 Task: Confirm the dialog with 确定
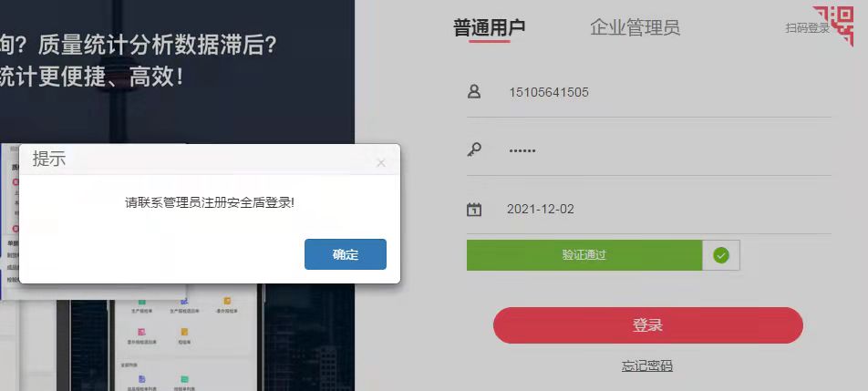tap(346, 254)
